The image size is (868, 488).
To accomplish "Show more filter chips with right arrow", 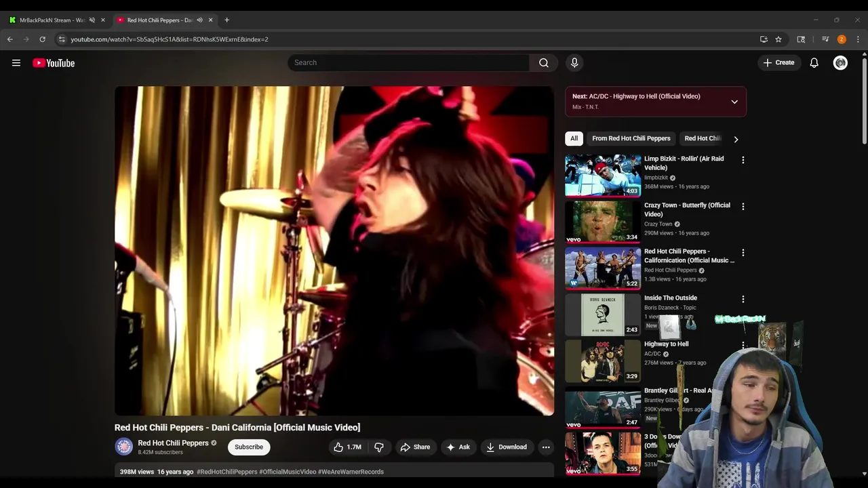I will (x=736, y=139).
